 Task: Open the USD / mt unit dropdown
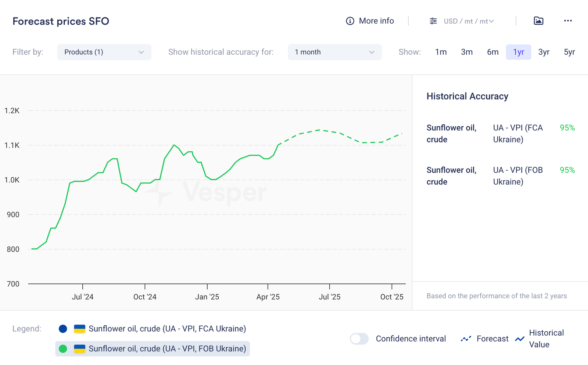coord(469,21)
